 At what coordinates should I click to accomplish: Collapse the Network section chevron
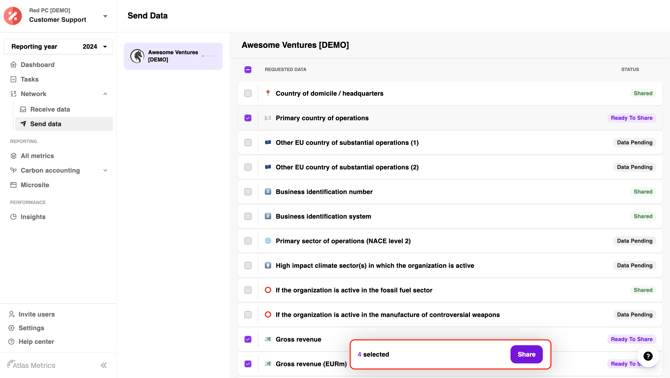click(105, 94)
